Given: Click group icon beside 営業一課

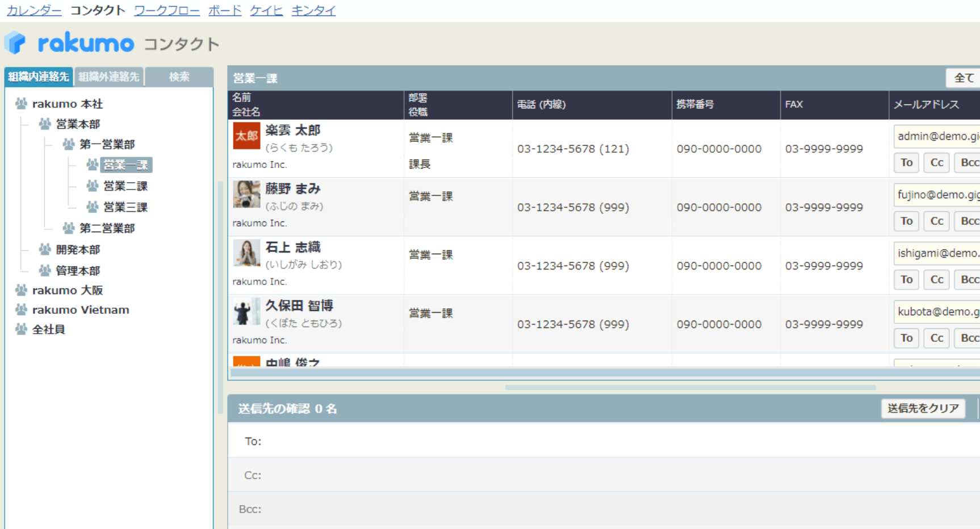Looking at the screenshot, I should click(x=92, y=165).
